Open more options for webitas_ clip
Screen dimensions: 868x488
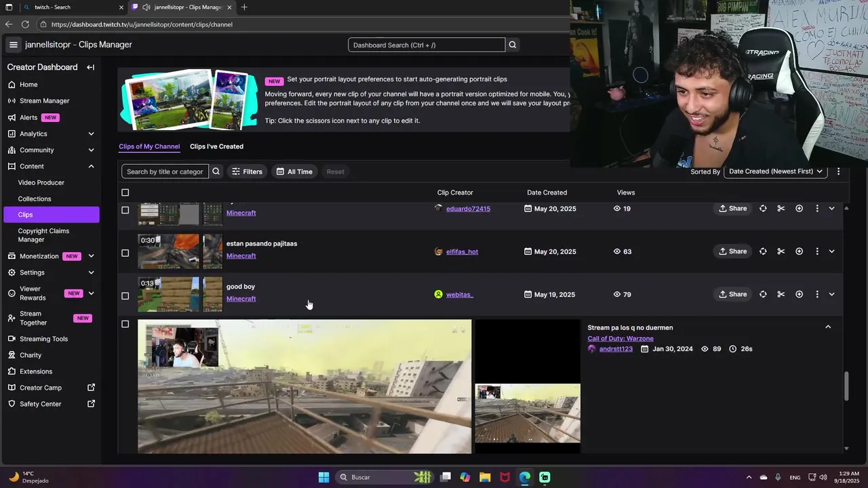tap(816, 294)
